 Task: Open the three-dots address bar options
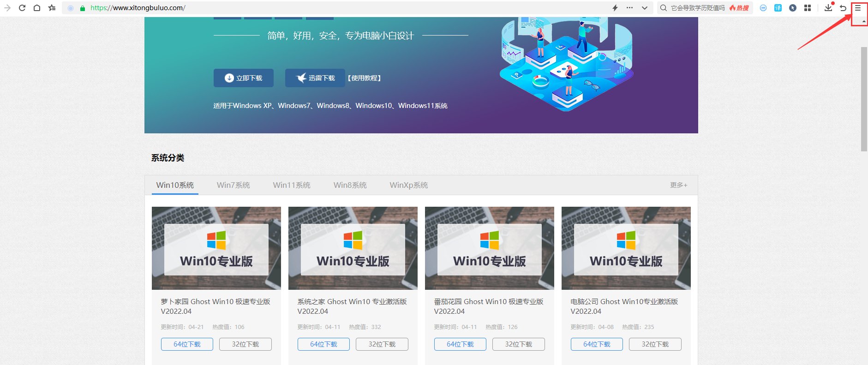[x=630, y=8]
